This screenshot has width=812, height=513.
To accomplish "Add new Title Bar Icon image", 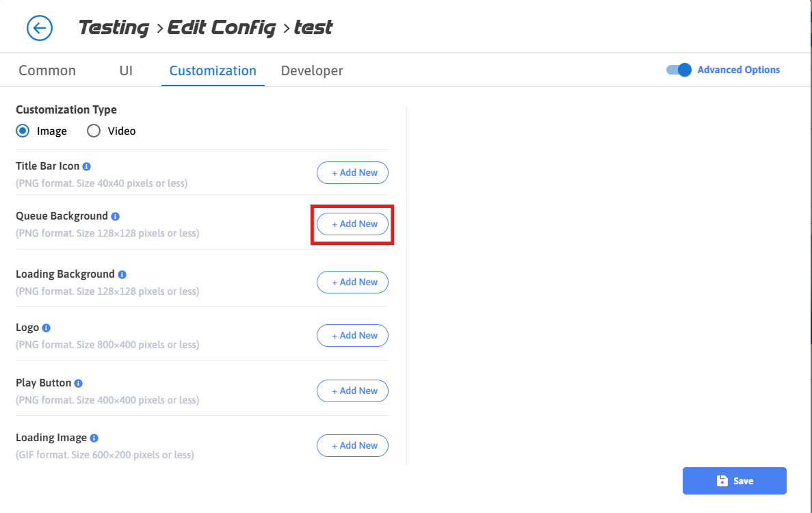I will point(352,173).
